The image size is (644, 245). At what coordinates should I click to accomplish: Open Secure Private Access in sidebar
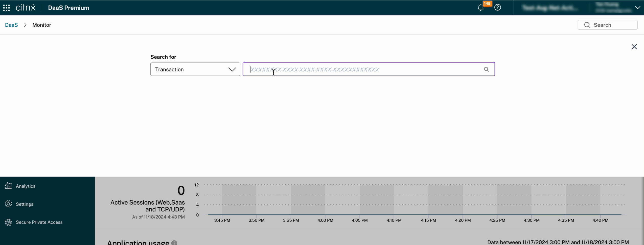click(x=39, y=222)
